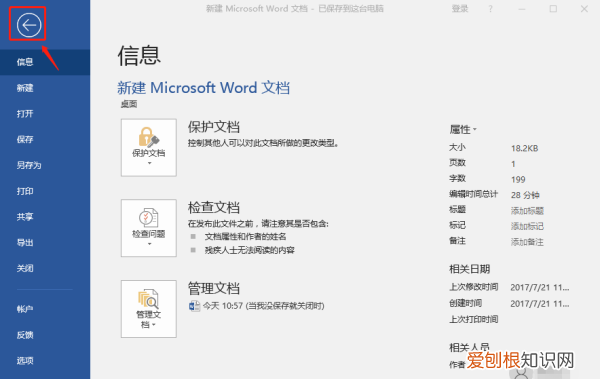
Task: Click the 检查文档 section heading text
Action: tap(214, 207)
